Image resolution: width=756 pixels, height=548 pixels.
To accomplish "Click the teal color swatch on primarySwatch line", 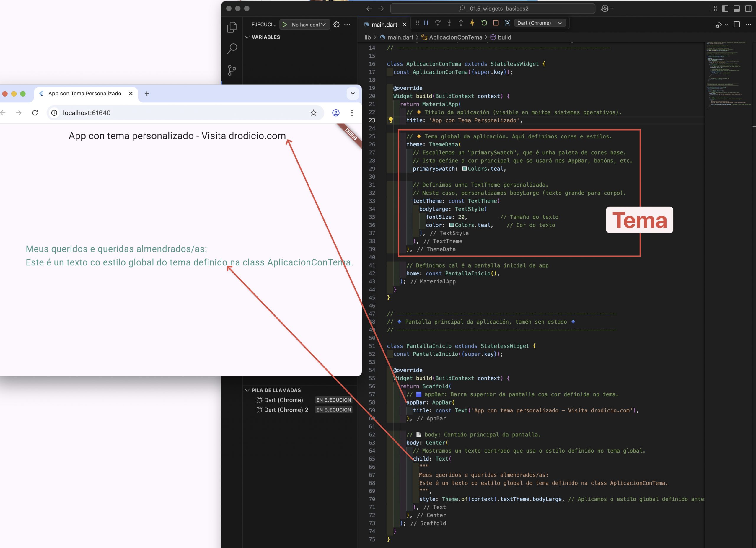I will pos(464,169).
